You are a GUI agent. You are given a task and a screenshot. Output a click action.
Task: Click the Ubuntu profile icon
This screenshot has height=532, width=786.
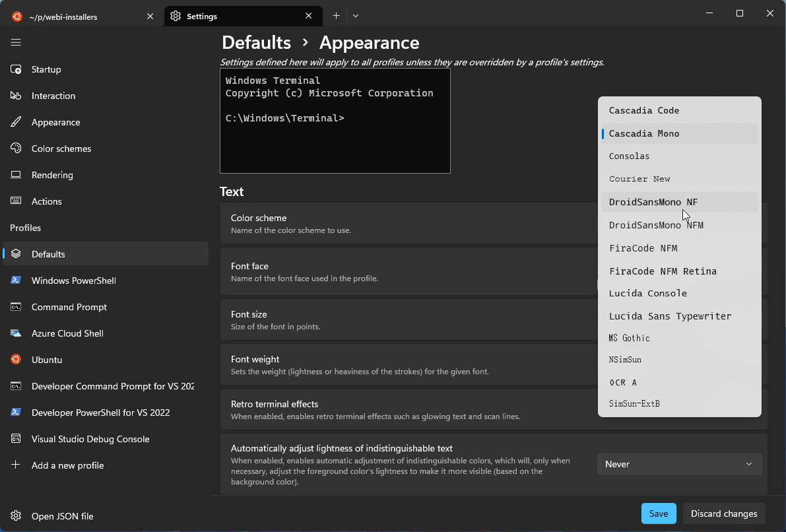16,359
